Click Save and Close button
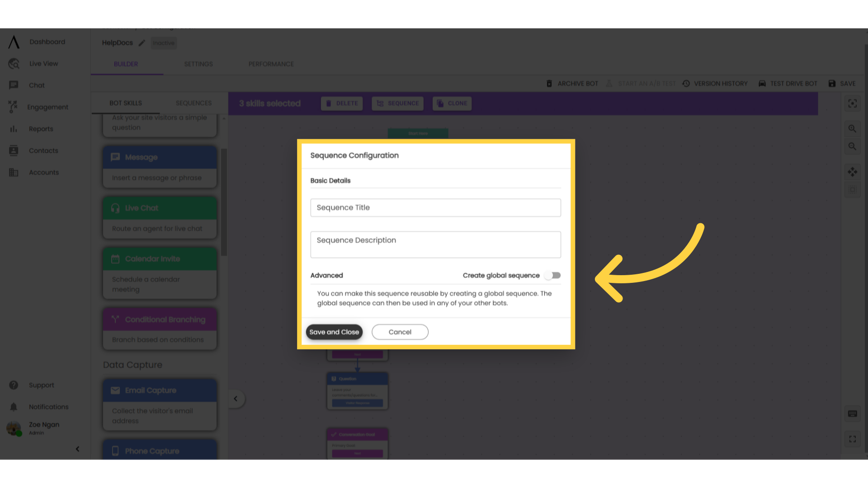Viewport: 868px width, 488px height. click(x=334, y=332)
